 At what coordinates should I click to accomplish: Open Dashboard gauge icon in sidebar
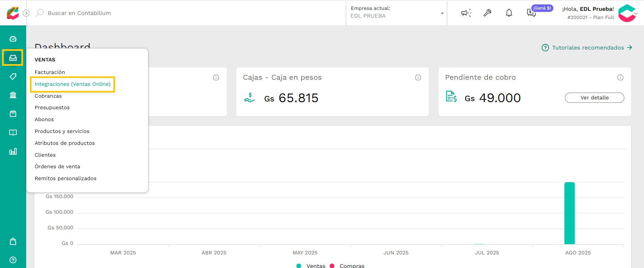point(13,39)
